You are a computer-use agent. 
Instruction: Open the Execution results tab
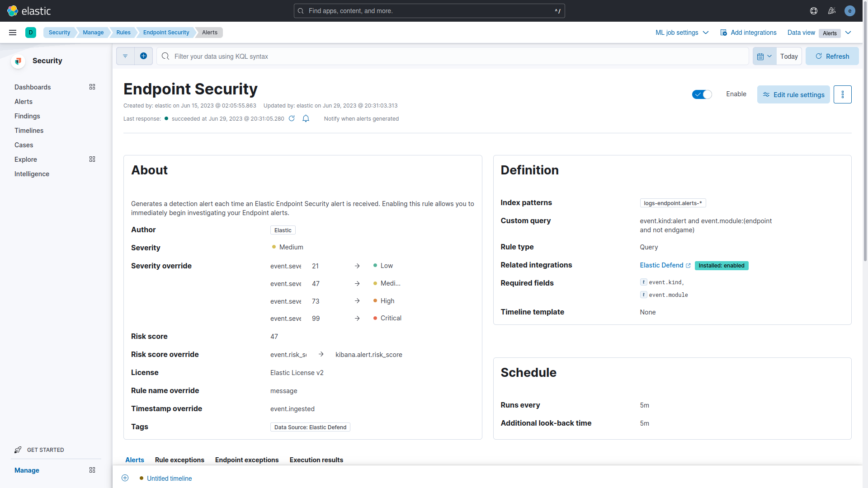click(x=316, y=460)
